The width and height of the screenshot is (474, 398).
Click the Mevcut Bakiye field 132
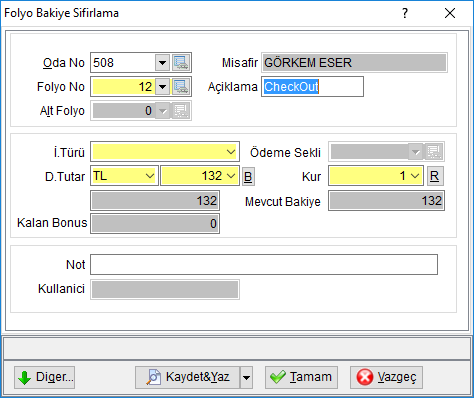pos(386,201)
